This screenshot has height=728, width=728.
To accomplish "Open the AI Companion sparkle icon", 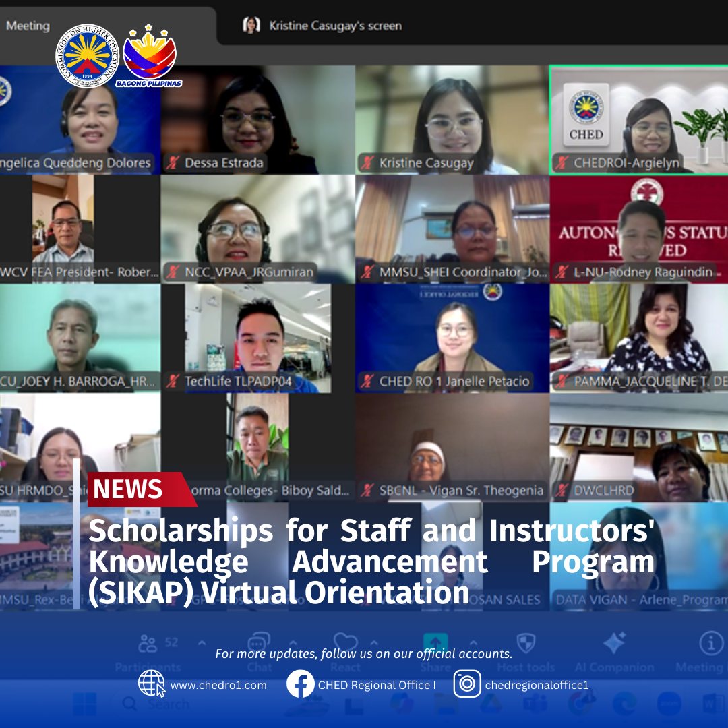I will (614, 643).
